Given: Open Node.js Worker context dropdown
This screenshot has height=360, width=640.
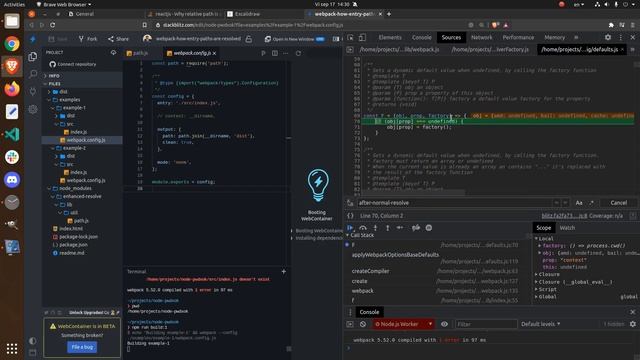Looking at the screenshot, I should coord(402,324).
